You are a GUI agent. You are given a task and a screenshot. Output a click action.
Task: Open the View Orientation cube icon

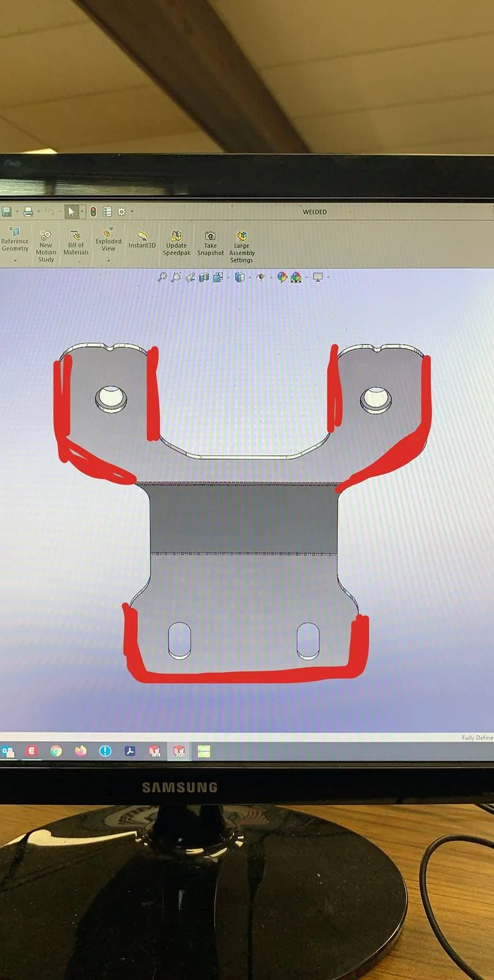pos(240,277)
